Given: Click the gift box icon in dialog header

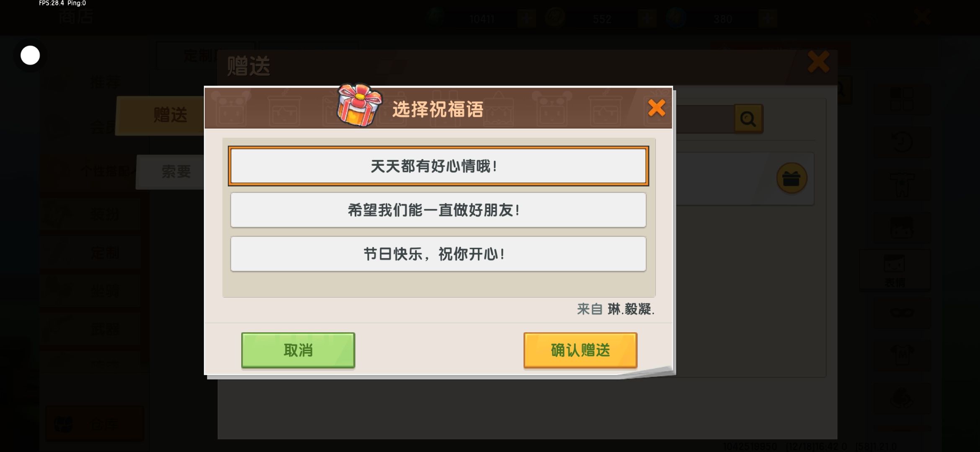Looking at the screenshot, I should [359, 105].
